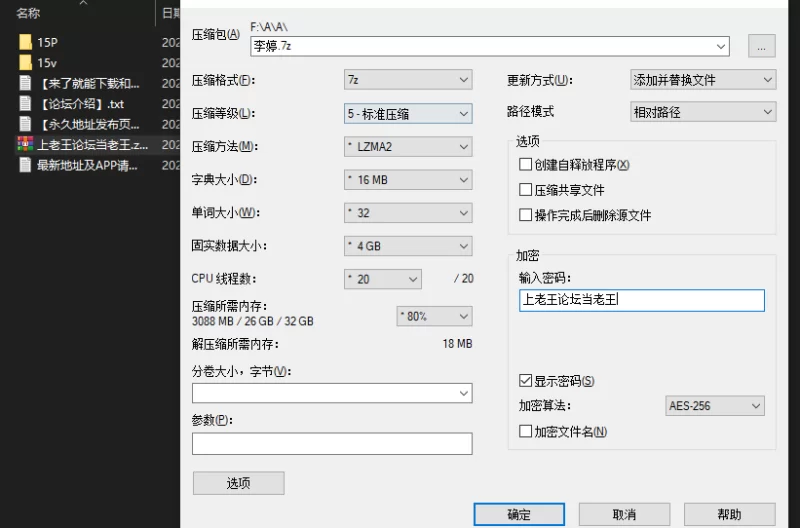Click the 上老王论坛当老王 archive icon
This screenshot has width=800, height=528.
pos(25,144)
